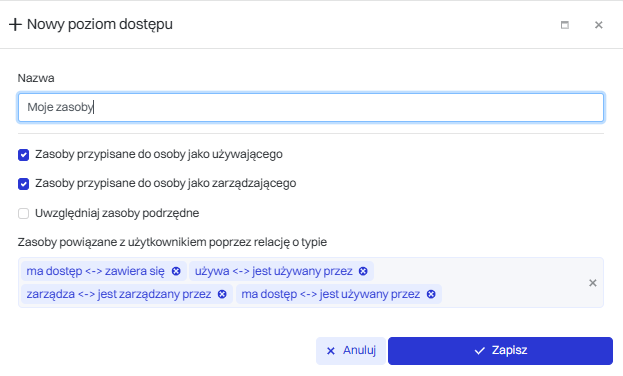The width and height of the screenshot is (623, 376).
Task: Close the Nowy poziom dostępu dialog
Action: (x=598, y=25)
